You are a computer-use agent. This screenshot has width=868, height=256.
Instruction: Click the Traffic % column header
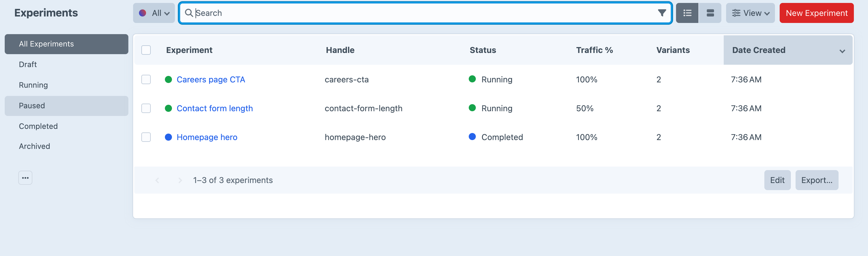point(594,50)
